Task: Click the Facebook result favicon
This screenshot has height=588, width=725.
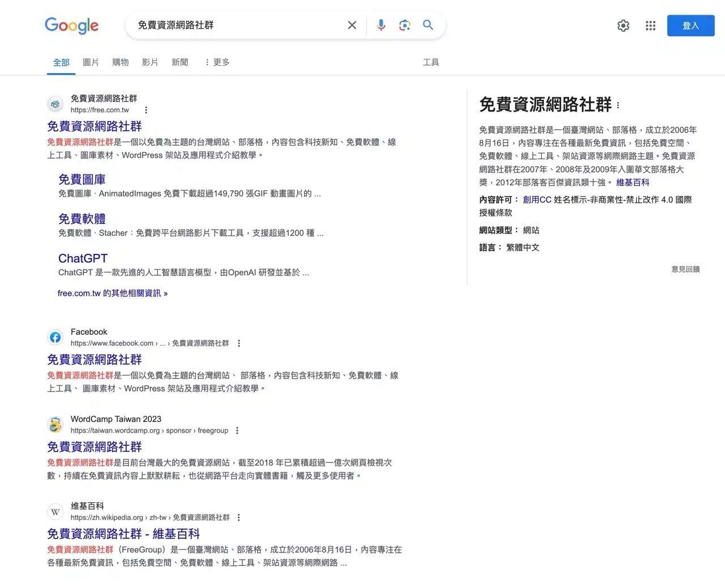Action: 55,338
